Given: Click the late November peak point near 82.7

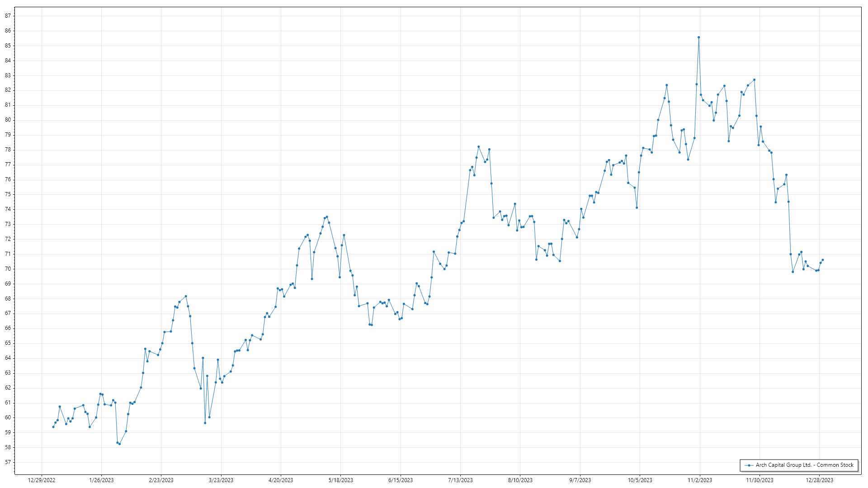Looking at the screenshot, I should point(754,80).
